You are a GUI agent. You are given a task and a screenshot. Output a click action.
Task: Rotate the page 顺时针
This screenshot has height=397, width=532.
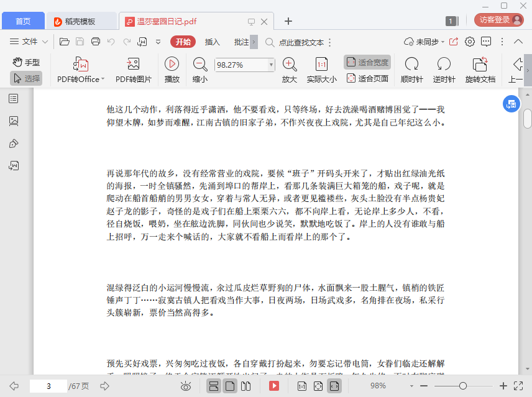[x=411, y=70]
